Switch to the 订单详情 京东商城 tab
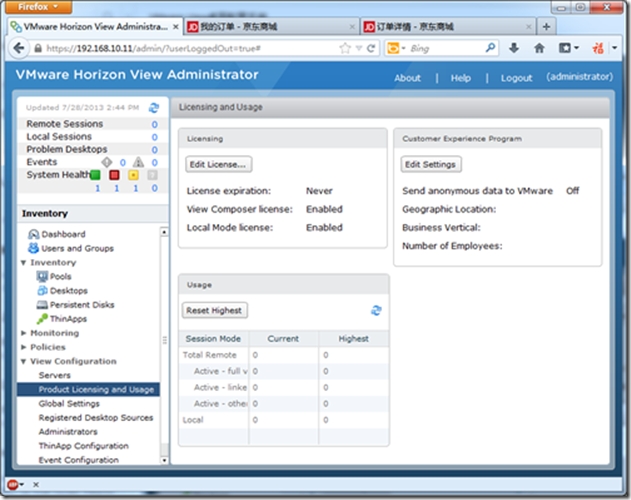 448,27
